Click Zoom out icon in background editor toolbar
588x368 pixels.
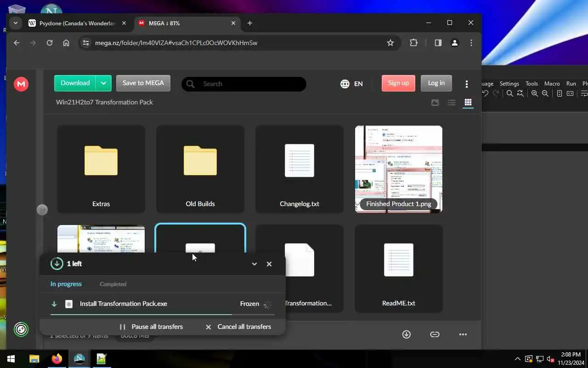pos(545,93)
